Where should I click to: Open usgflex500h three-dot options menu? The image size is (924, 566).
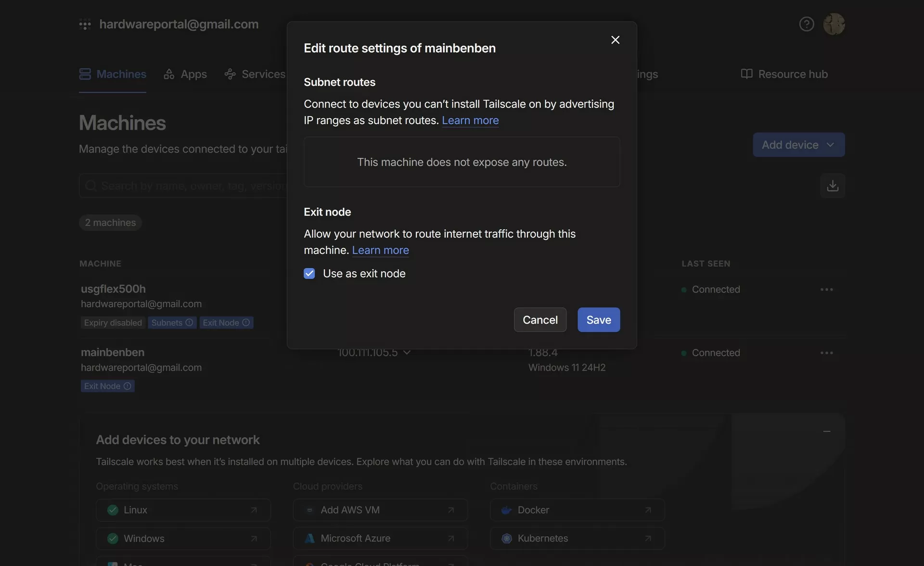pos(826,289)
